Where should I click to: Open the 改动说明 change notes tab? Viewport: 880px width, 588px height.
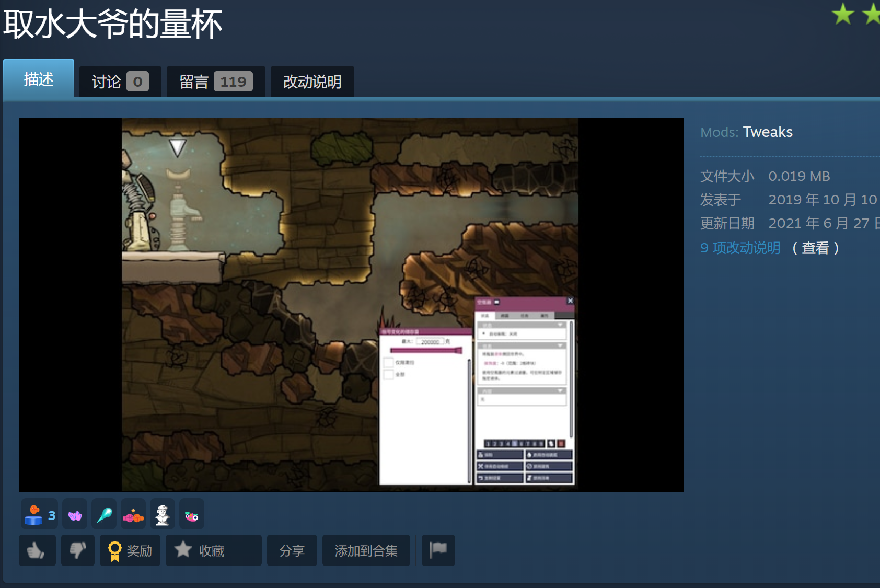click(x=312, y=82)
